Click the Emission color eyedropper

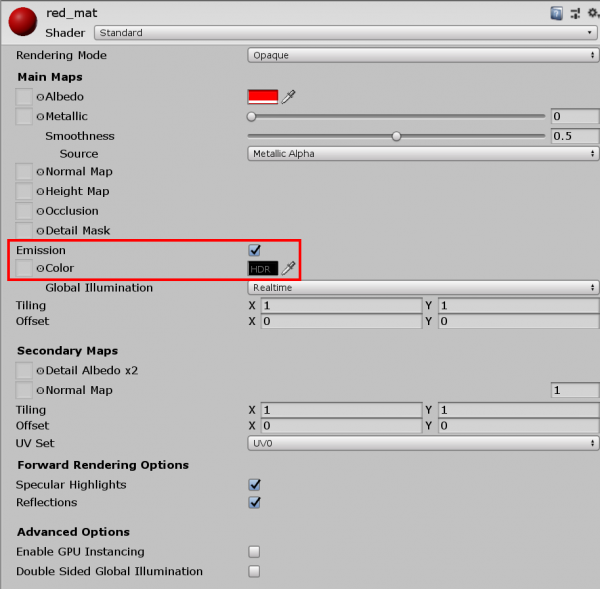click(289, 268)
